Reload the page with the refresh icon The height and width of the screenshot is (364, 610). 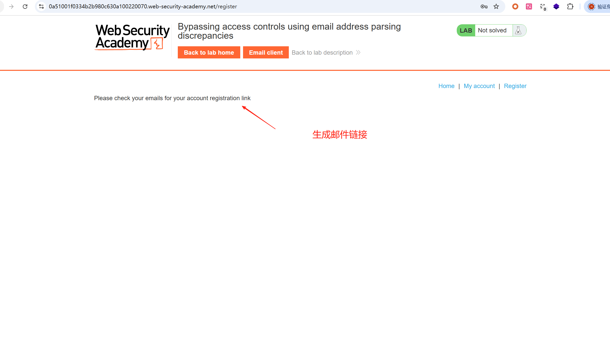point(25,7)
